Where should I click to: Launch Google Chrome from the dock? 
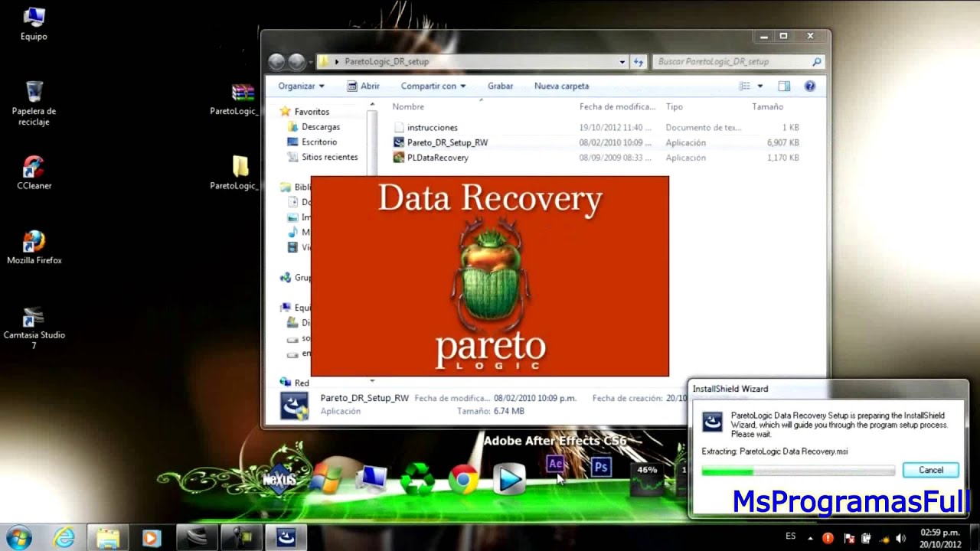tap(463, 480)
